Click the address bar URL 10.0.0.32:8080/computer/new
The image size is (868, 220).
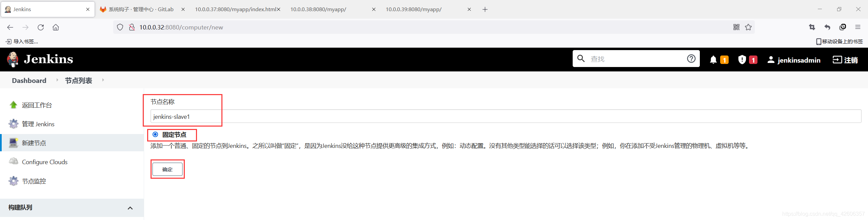click(181, 27)
